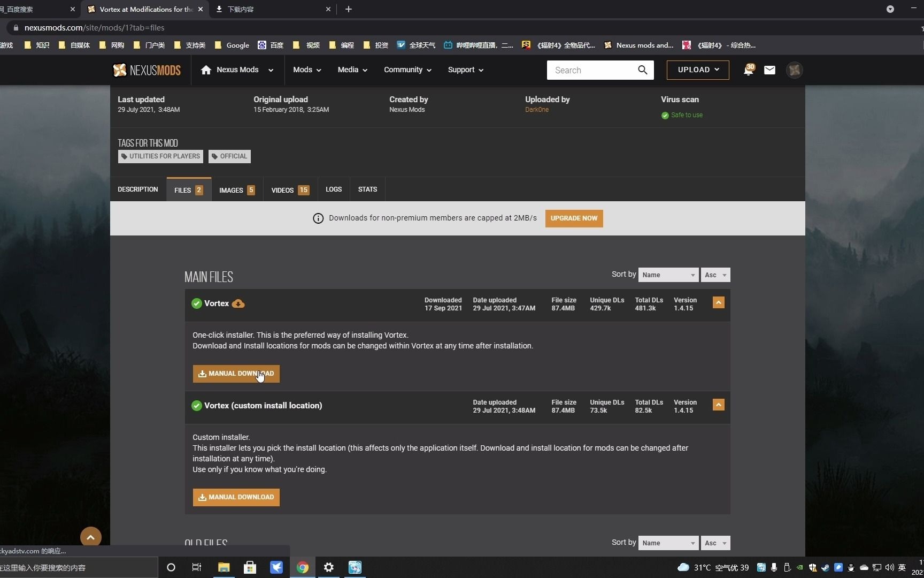Click Manual Download for custom install

(x=236, y=497)
